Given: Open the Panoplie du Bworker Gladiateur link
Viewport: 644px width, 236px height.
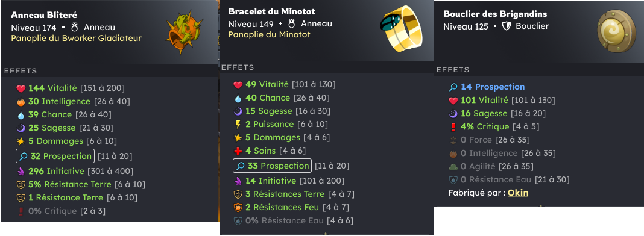Looking at the screenshot, I should 77,38.
